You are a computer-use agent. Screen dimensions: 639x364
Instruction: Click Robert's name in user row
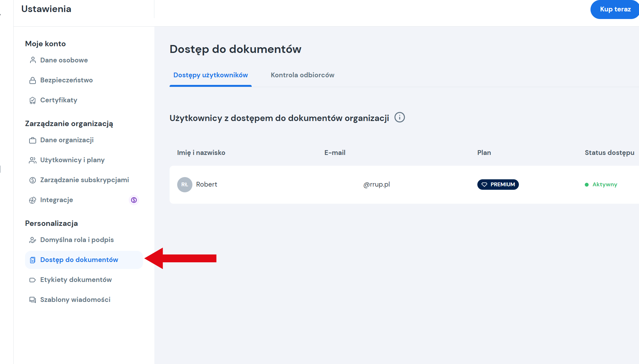point(207,184)
